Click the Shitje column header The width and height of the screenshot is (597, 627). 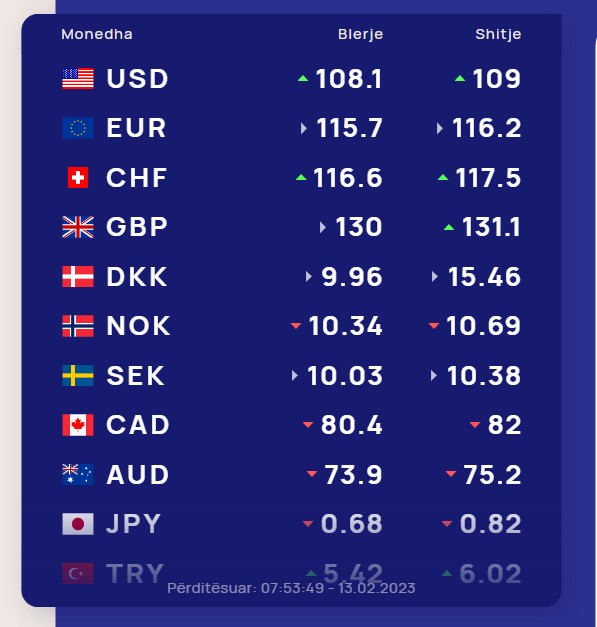click(x=498, y=34)
